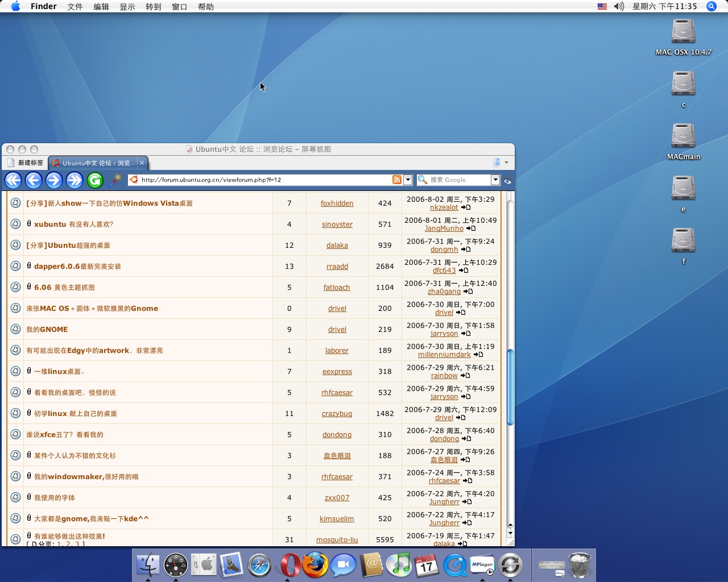The height and width of the screenshot is (582, 728).
Task: Open iChat from the Dock
Action: pyautogui.click(x=343, y=565)
